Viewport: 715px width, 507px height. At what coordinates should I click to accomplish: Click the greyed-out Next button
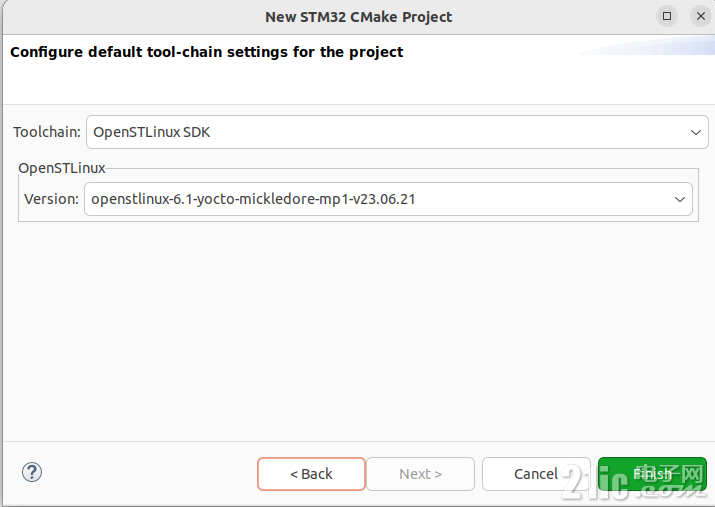coord(420,474)
